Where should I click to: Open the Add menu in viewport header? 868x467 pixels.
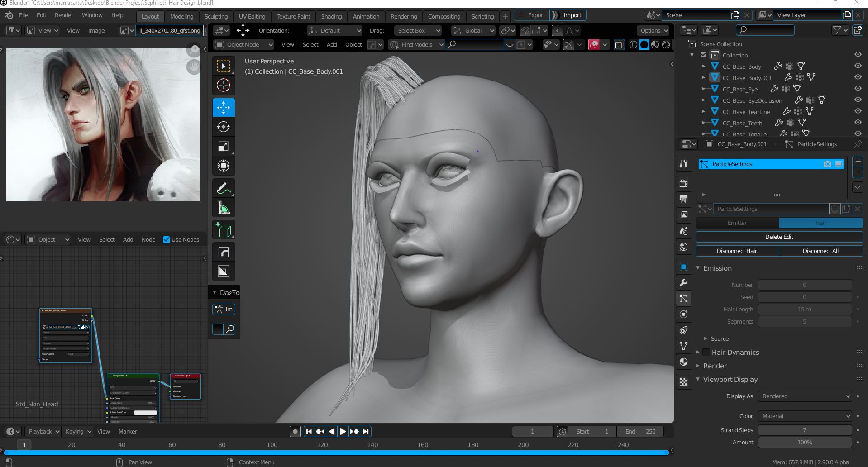(332, 44)
